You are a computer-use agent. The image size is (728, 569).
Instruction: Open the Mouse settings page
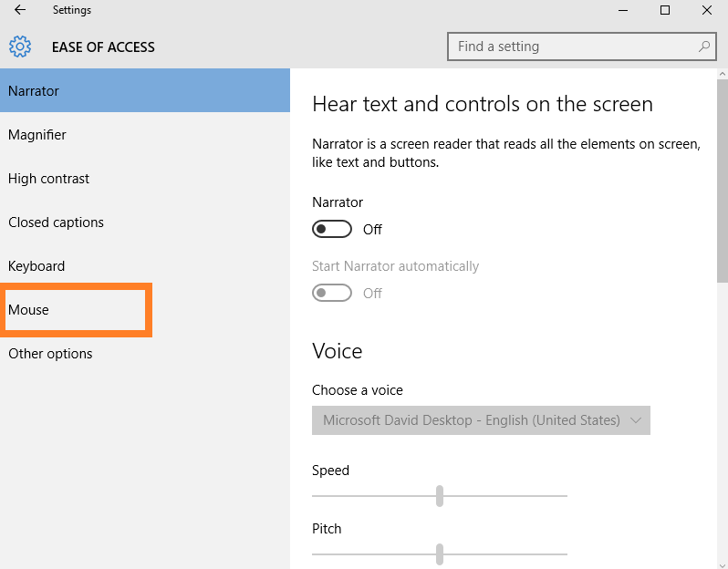point(29,310)
